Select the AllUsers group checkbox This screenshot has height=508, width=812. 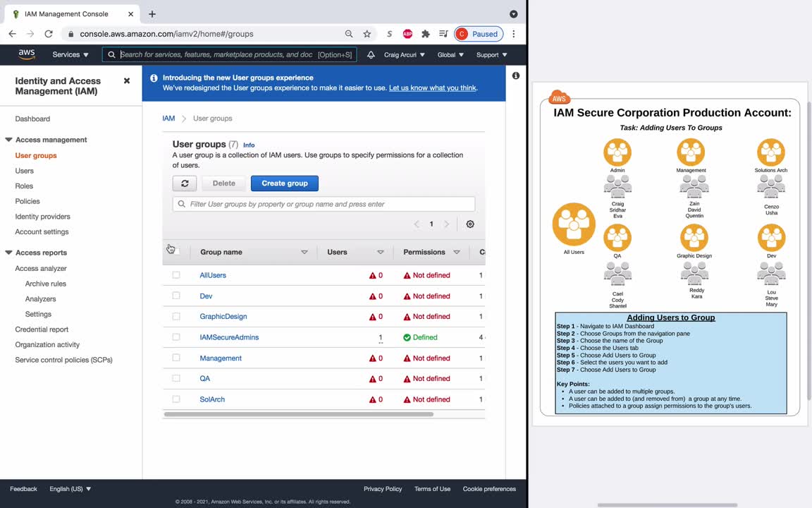tap(176, 275)
